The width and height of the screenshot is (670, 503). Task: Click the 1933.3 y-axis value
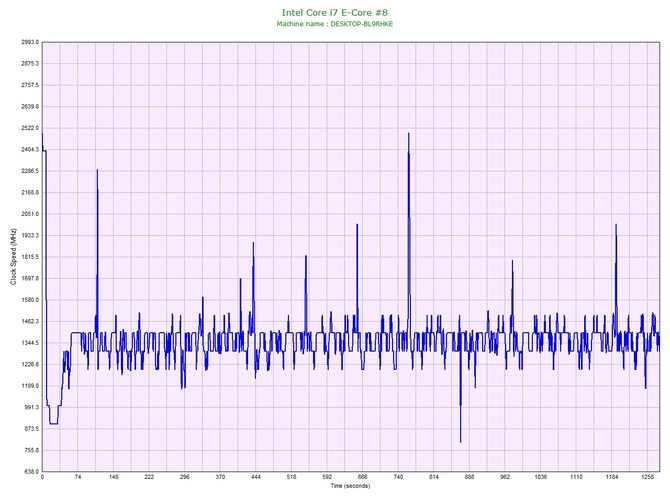tap(30, 235)
